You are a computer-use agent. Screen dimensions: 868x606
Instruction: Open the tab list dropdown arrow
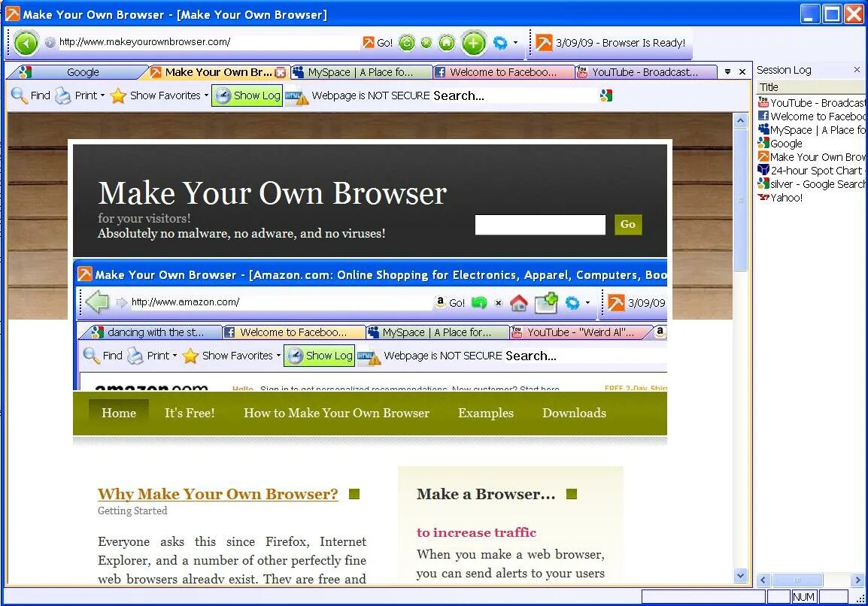(727, 72)
